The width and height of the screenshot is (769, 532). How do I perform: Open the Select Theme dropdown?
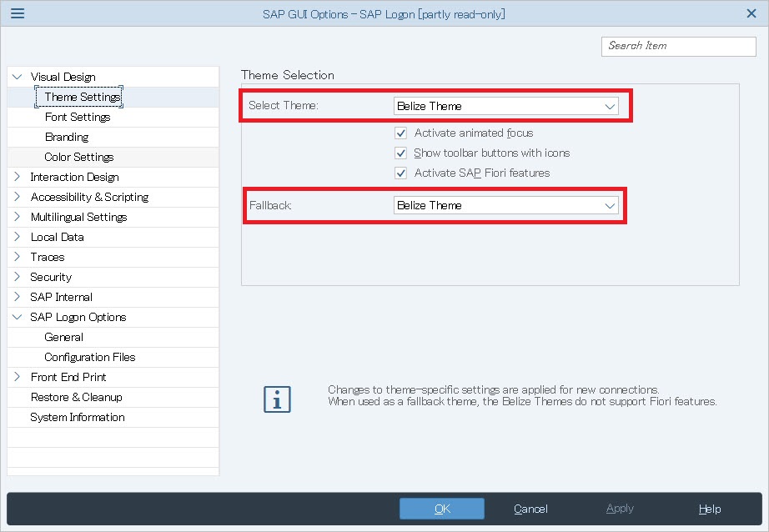[505, 106]
